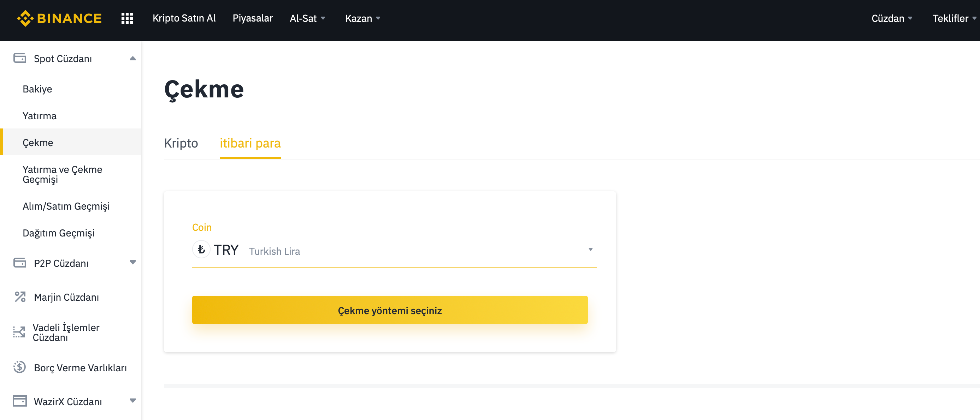
Task: Click the P2P Cüzdanı label
Action: pos(61,263)
